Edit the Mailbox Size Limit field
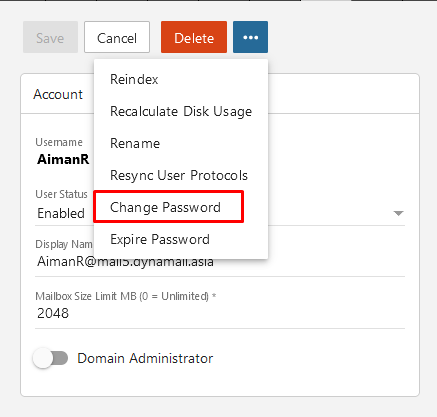The width and height of the screenshot is (437, 417). (220, 313)
